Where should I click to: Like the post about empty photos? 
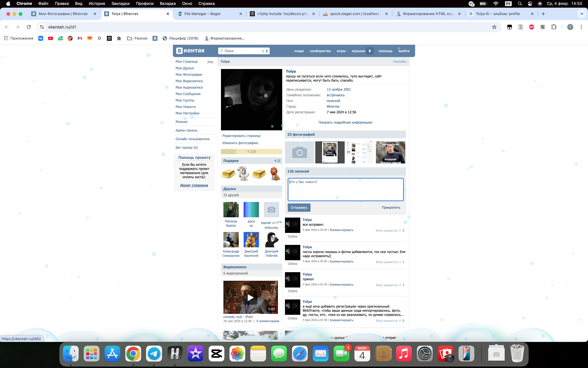[390, 262]
